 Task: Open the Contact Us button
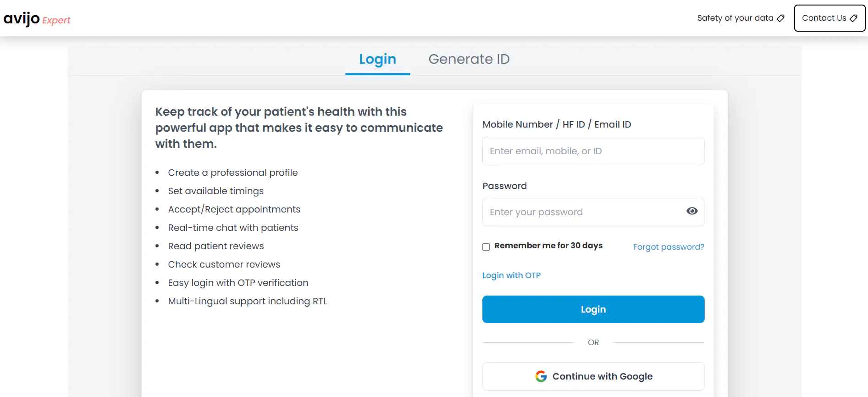(829, 18)
